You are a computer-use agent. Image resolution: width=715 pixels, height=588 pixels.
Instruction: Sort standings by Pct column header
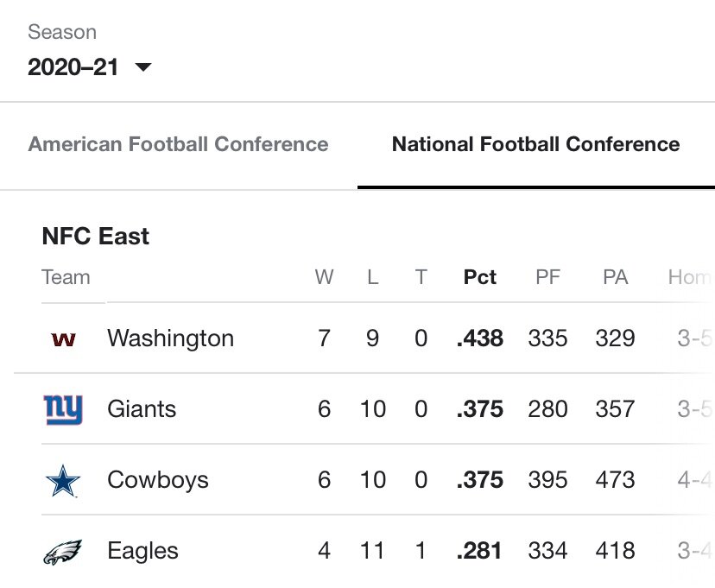click(x=480, y=277)
